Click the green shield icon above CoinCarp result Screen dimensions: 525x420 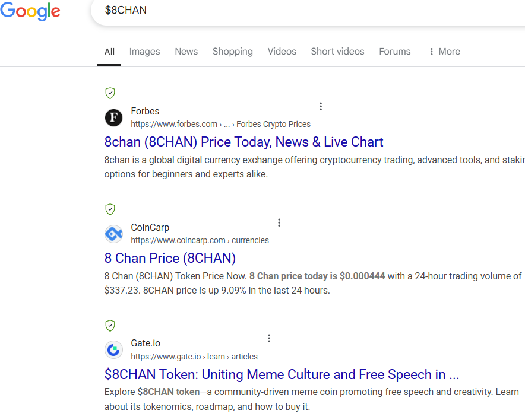pyautogui.click(x=110, y=209)
